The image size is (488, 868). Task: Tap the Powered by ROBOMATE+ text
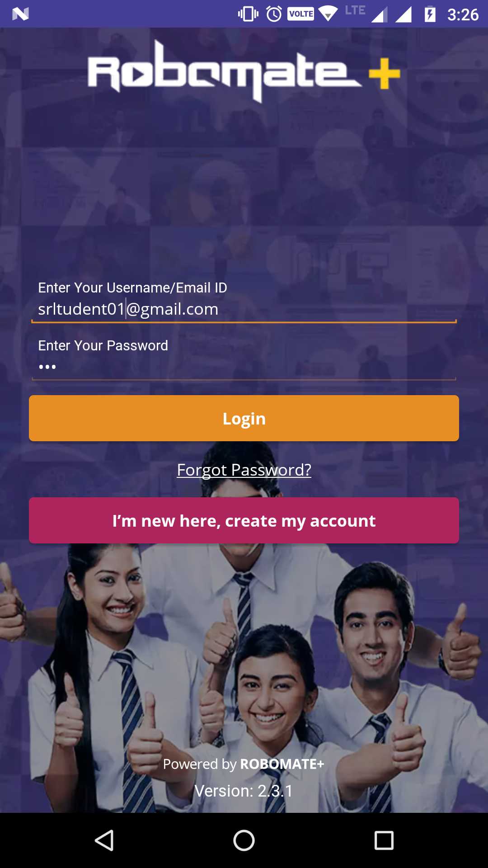(x=244, y=764)
